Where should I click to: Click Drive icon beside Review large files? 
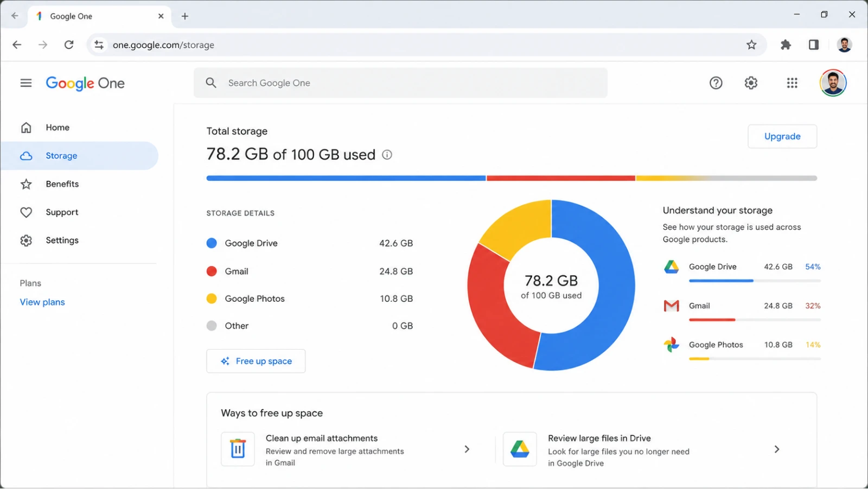pos(520,449)
